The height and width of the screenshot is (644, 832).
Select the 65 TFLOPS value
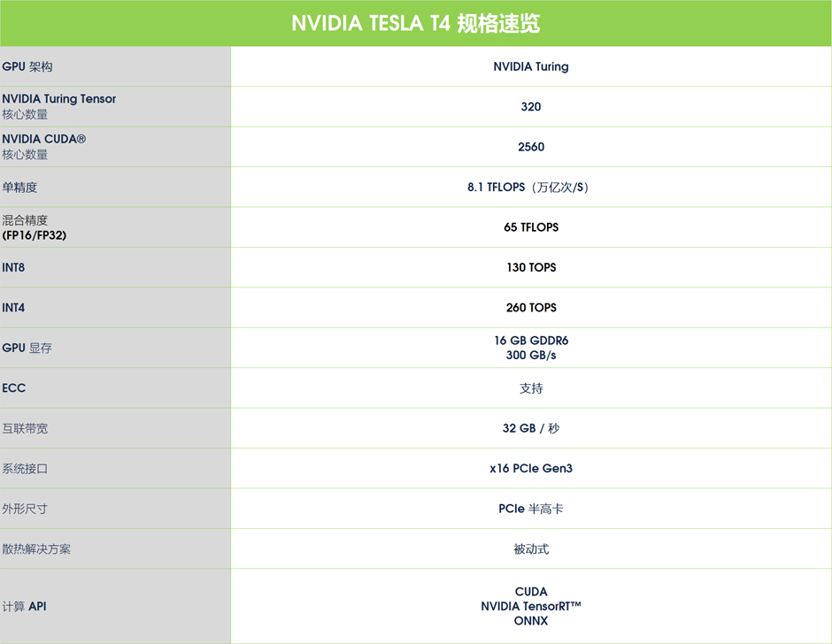(x=531, y=227)
